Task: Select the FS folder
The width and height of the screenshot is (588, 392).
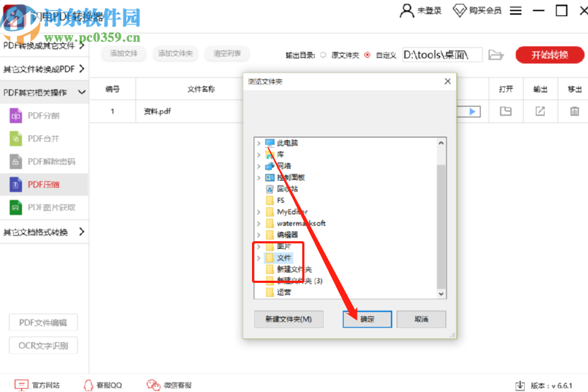Action: coord(281,200)
